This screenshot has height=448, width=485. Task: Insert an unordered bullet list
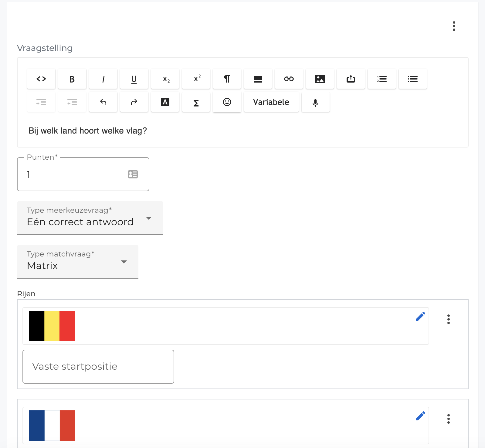click(x=413, y=79)
